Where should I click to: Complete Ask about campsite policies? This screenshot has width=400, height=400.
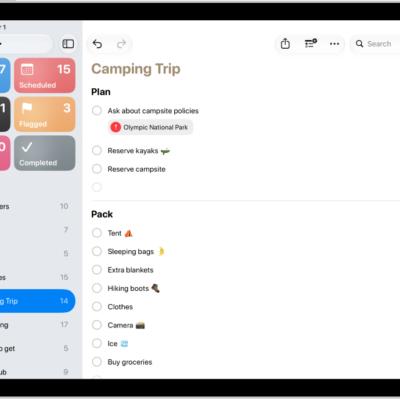pos(97,111)
